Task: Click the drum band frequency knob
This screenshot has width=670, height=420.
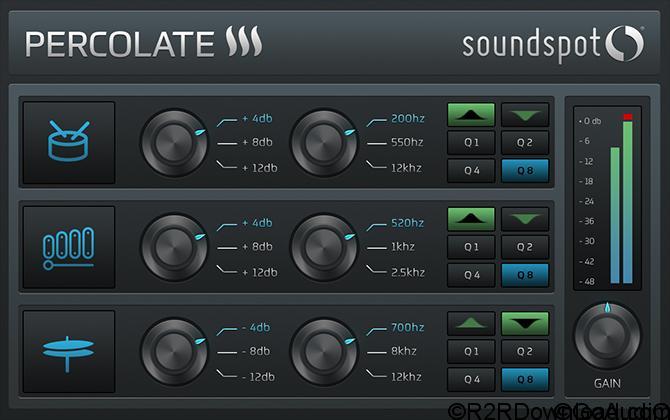Action: point(323,143)
